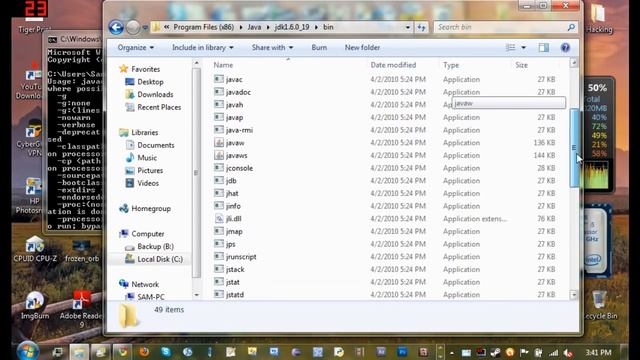
Task: Click the change view icon
Action: [510, 48]
